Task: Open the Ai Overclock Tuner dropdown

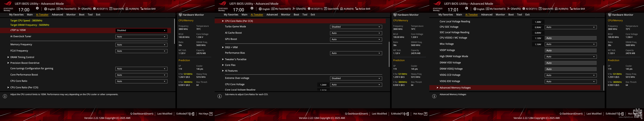Action: pyautogui.click(x=141, y=37)
